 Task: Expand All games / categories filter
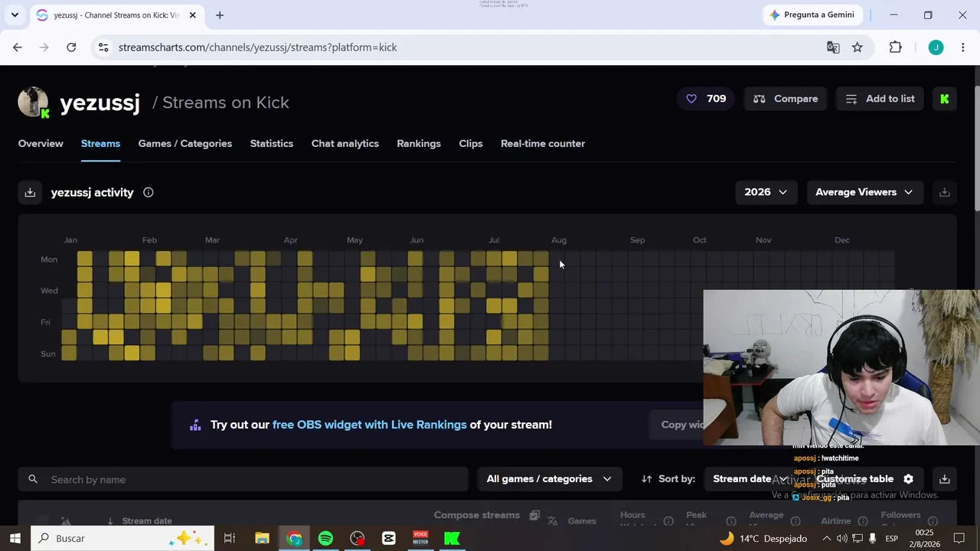point(549,479)
